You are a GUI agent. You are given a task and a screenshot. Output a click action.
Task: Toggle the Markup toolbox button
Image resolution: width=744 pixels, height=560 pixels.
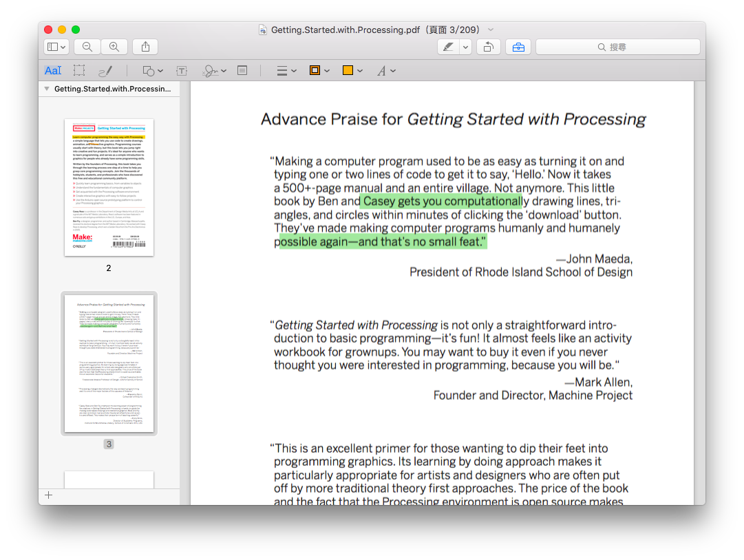pos(518,47)
